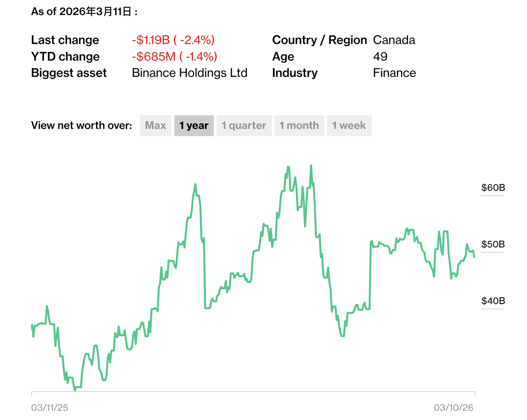Image resolution: width=527 pixels, height=420 pixels.
Task: Click the 03/10/26 chart end date
Action: [x=454, y=408]
